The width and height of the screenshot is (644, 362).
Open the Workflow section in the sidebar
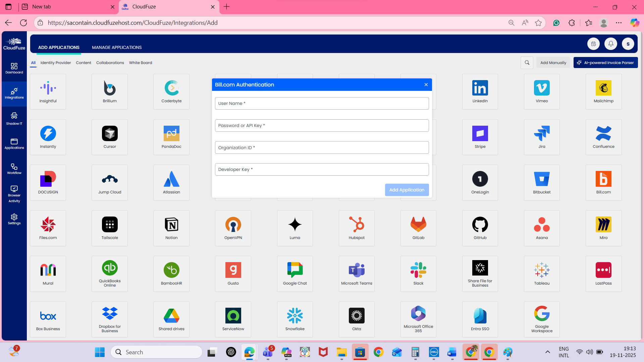tap(14, 169)
